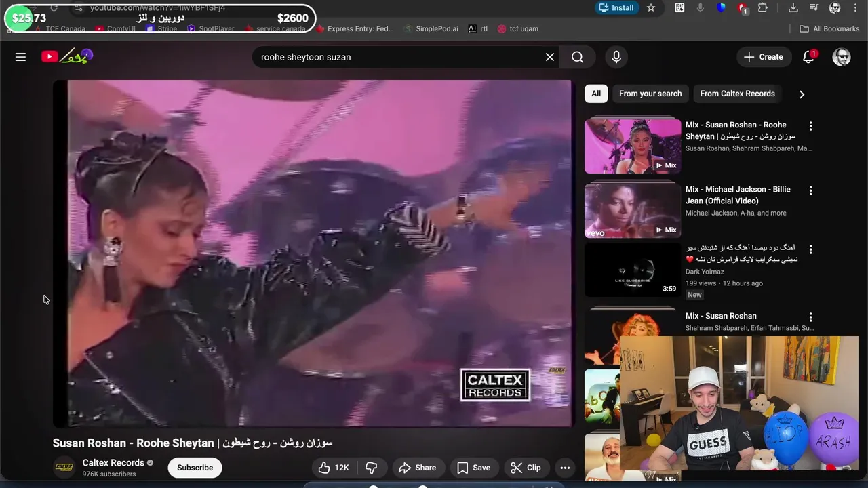Screen dimensions: 868x488
Task: Share the Roohe Sheytan video
Action: 418,468
